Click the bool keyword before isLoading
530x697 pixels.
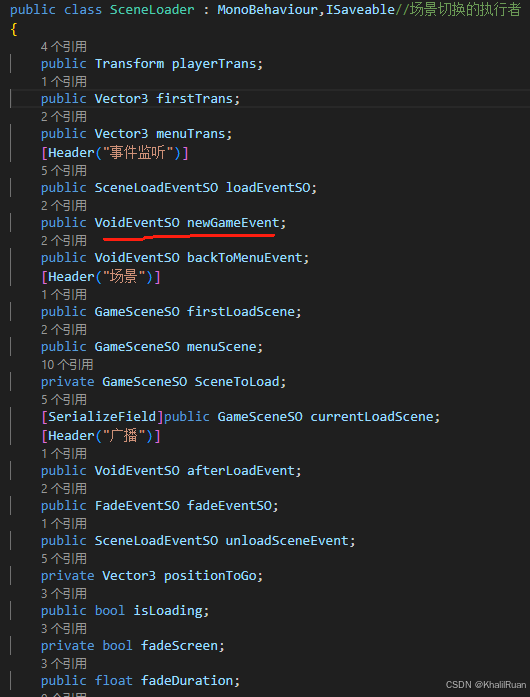pyautogui.click(x=110, y=611)
